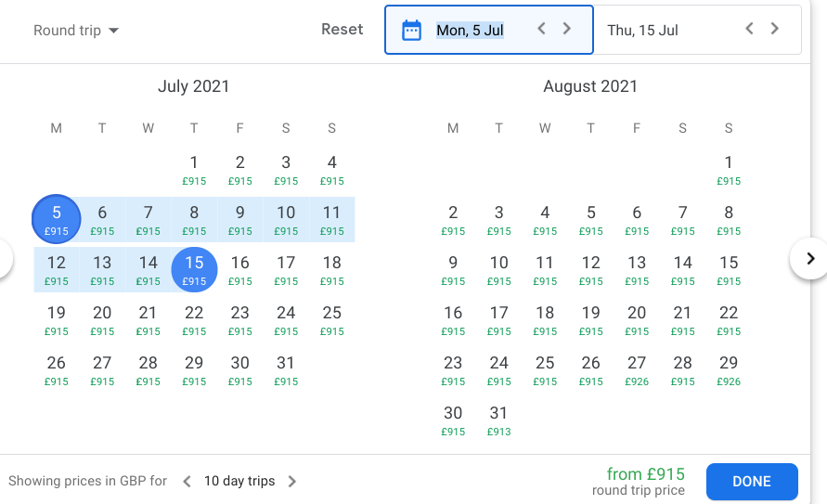This screenshot has width=827, height=504.
Task: Choose August 27 priced at £926
Action: pyautogui.click(x=637, y=369)
